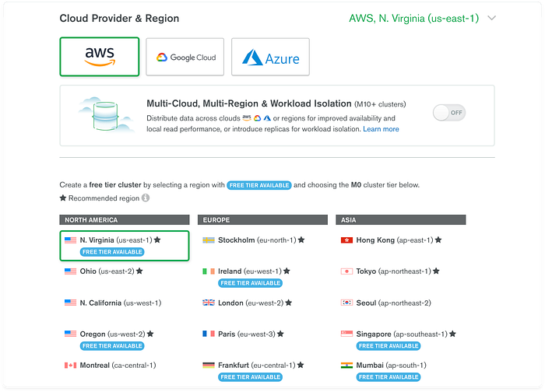Click the Cloud Provider & Region heading
The width and height of the screenshot is (545, 392).
(x=119, y=18)
